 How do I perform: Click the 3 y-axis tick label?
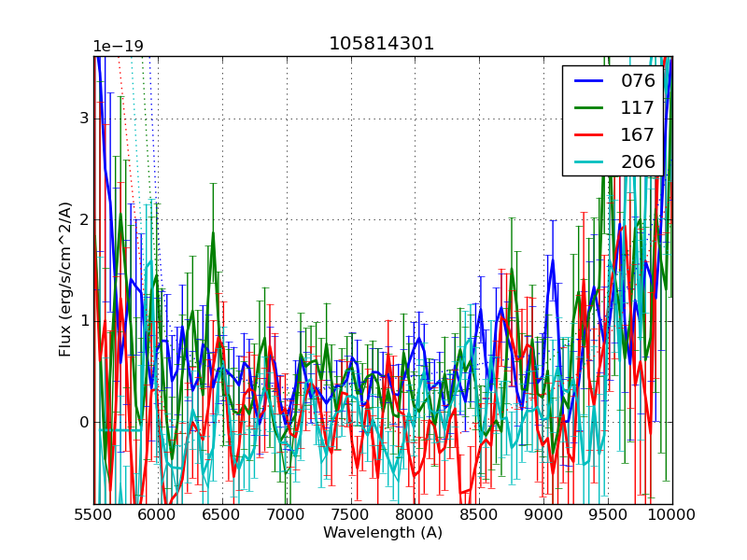83,119
